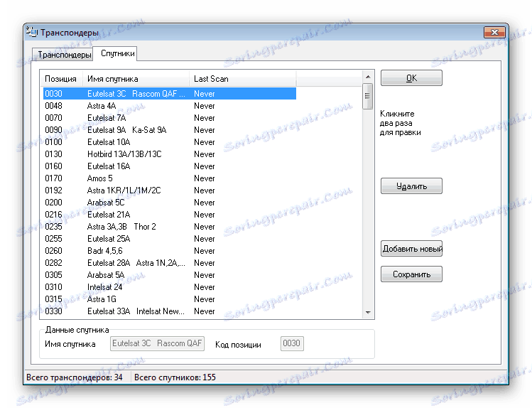
Task: Close the Транспондеры dialog window
Action: coord(494,32)
